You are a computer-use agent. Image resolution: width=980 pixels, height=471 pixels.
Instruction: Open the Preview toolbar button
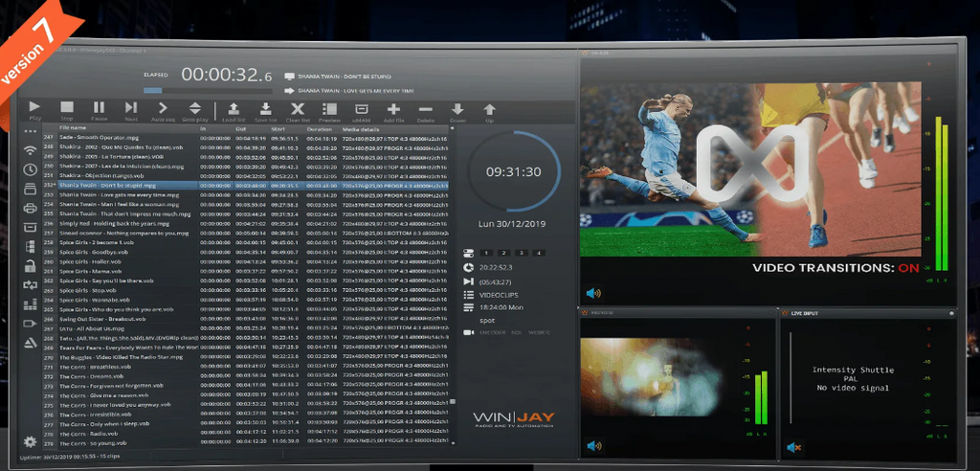pos(330,111)
